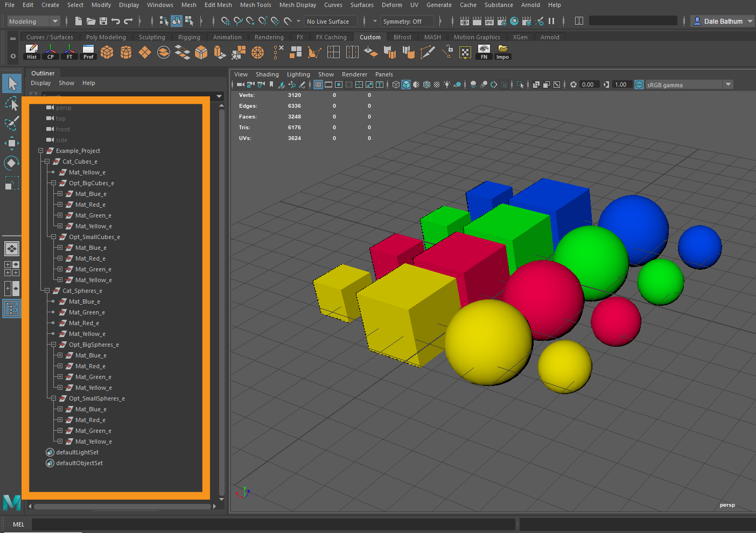Switch to the single perspective view layout

(12, 249)
